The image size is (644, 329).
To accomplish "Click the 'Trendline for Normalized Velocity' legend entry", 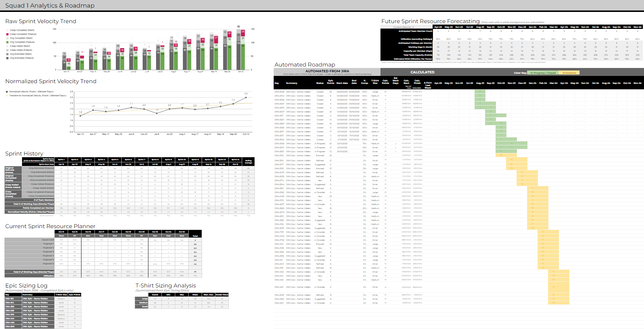I will tap(38, 96).
